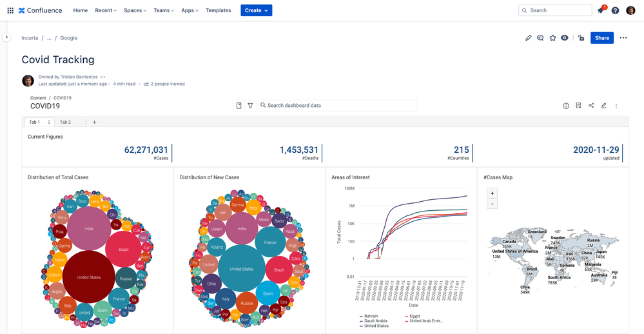Open the dashboard filter funnel icon

tap(250, 106)
